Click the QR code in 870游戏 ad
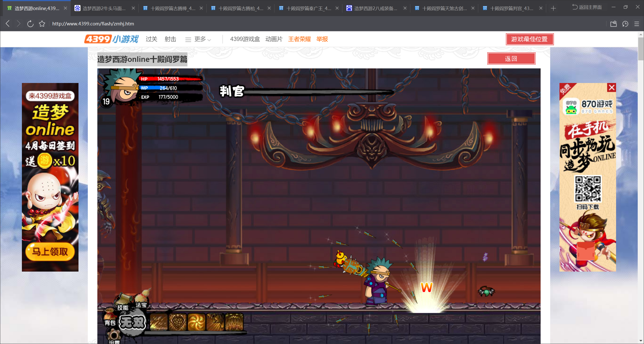 point(588,189)
